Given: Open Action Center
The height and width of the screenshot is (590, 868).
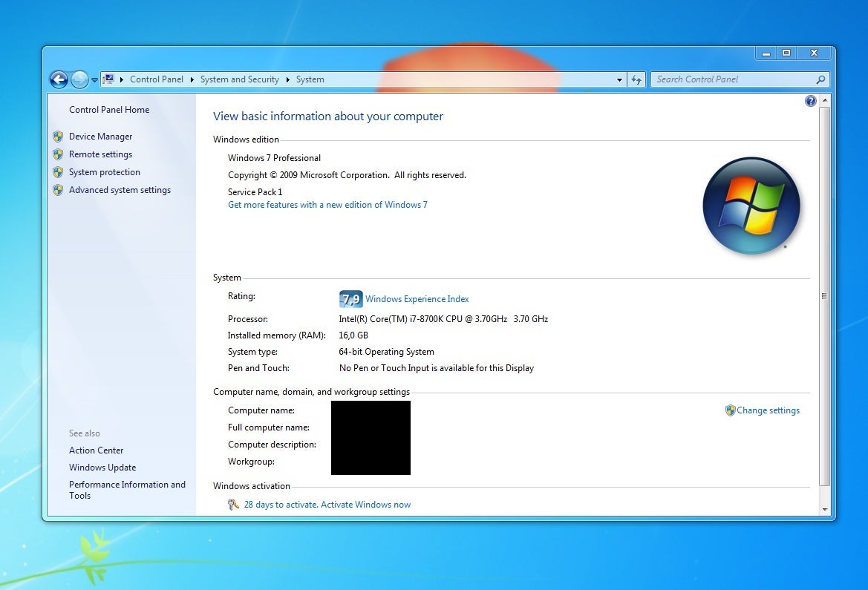Looking at the screenshot, I should tap(97, 450).
